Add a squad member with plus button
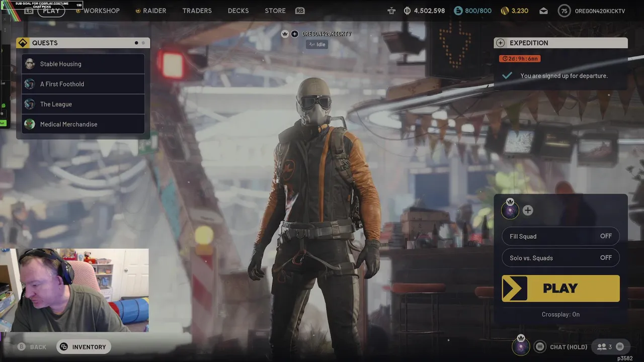 click(x=528, y=210)
